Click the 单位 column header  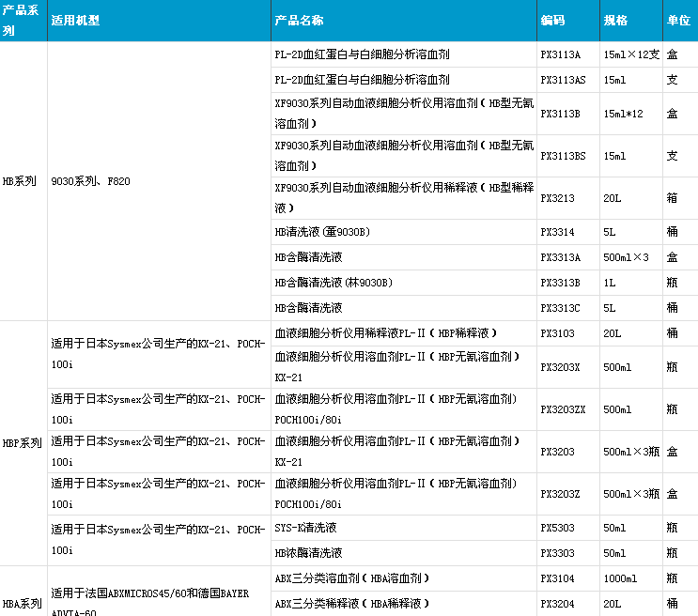(678, 21)
